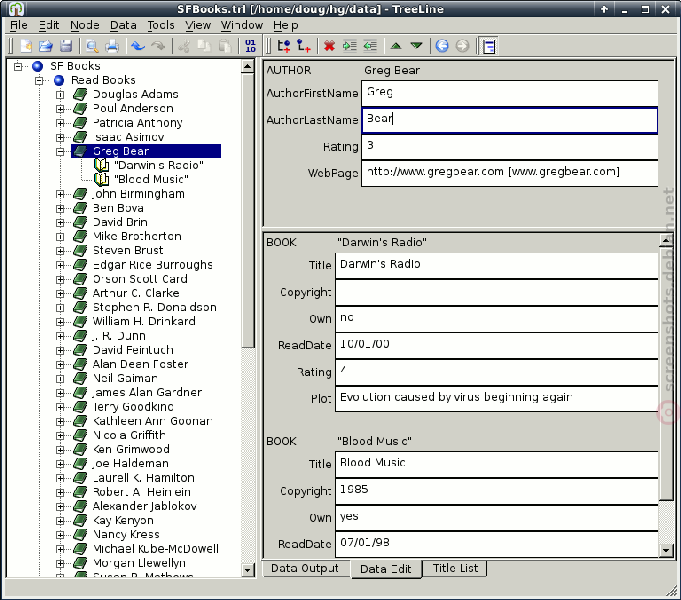Viewport: 681px width, 600px height.
Task: Select Joe Haldeman in the tree
Action: 130,464
